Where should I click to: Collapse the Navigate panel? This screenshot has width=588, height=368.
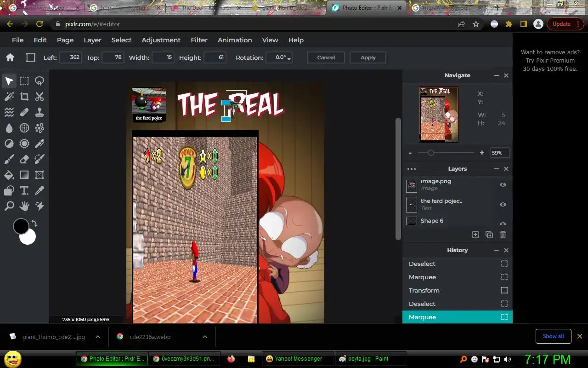point(497,75)
